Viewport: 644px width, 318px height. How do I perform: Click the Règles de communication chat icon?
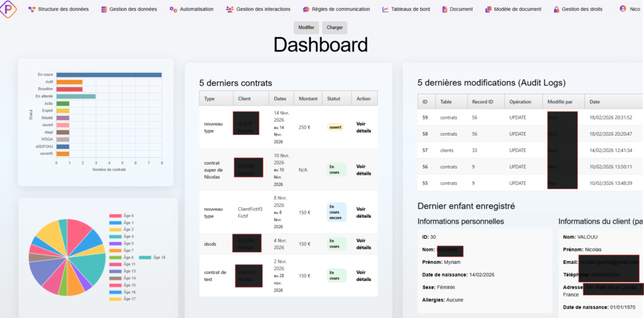[306, 9]
